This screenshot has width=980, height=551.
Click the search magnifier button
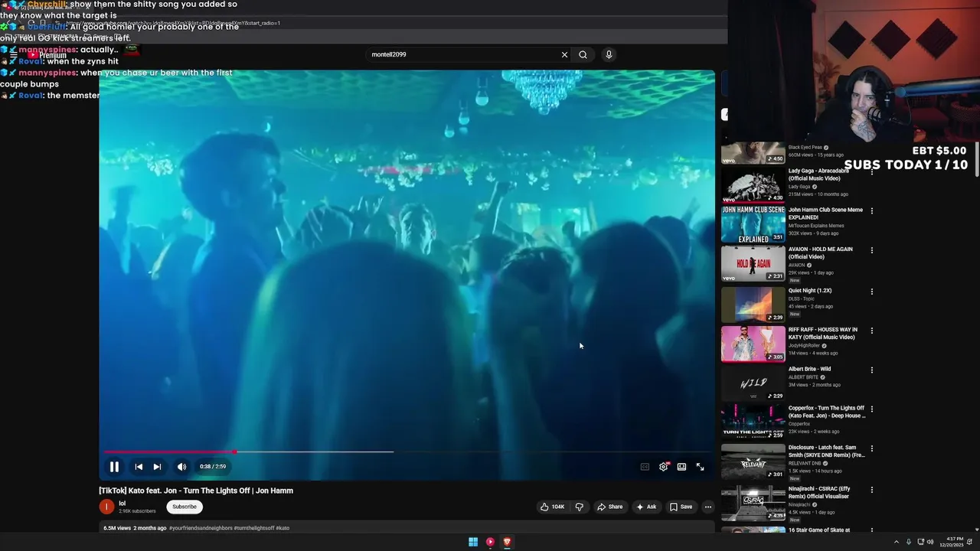583,54
